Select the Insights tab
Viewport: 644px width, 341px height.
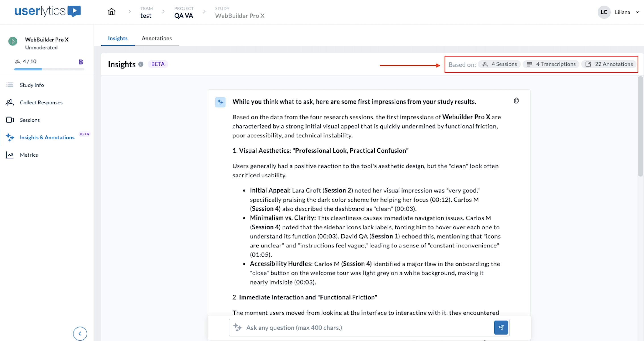(x=118, y=39)
